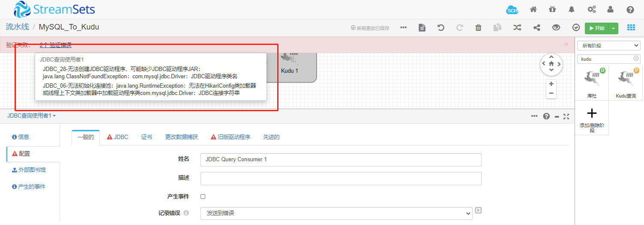Click the Undo arrow icon

(x=440, y=27)
